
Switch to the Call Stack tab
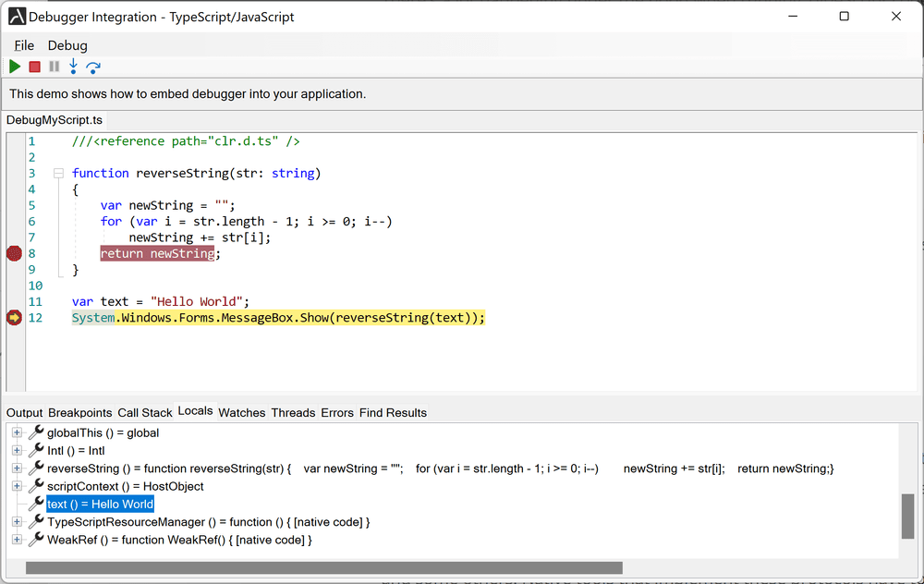[145, 412]
